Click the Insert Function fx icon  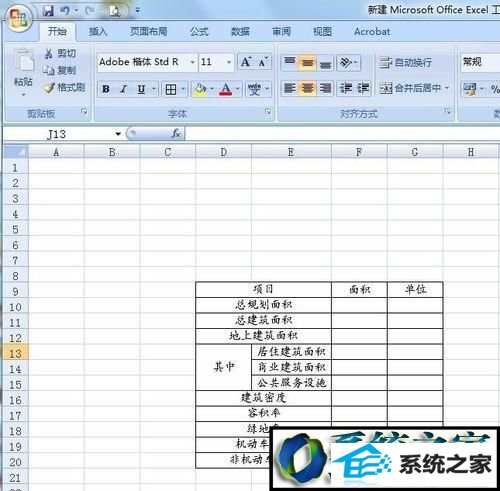click(176, 134)
